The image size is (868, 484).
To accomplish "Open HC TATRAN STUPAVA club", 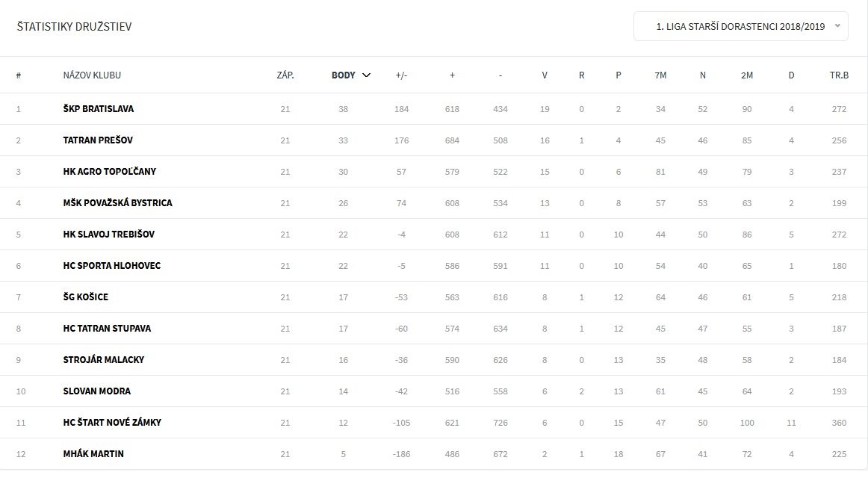I will (x=108, y=329).
